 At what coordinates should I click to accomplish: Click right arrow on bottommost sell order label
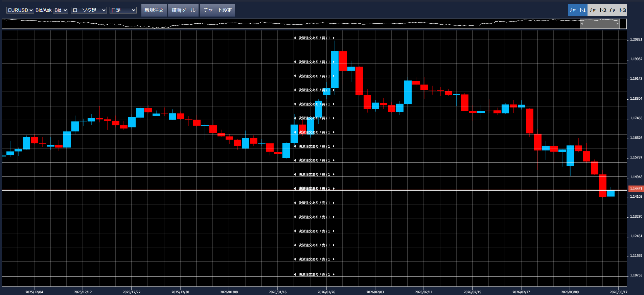333,275
